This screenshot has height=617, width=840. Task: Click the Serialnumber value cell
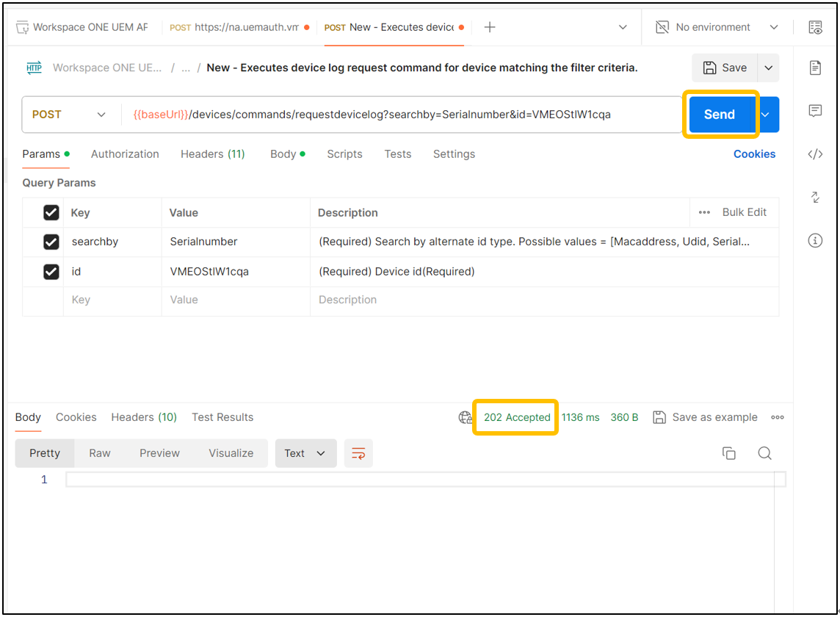pos(236,242)
